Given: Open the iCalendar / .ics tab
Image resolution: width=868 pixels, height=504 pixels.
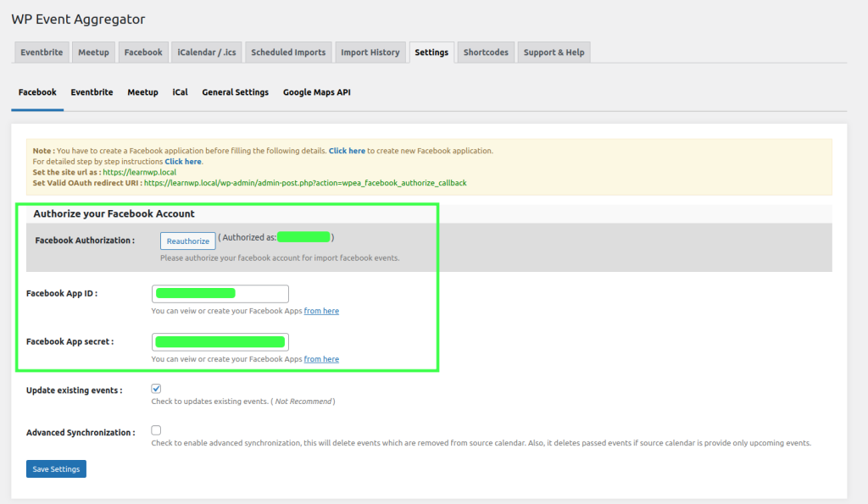Looking at the screenshot, I should click(x=207, y=53).
